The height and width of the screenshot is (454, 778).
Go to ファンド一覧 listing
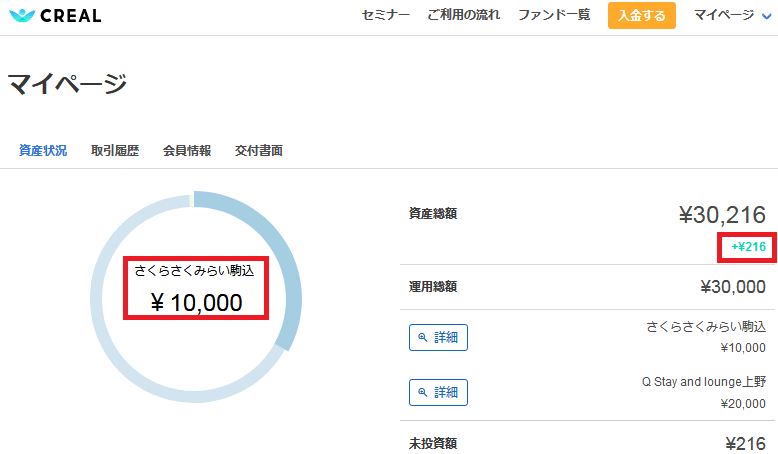click(554, 15)
